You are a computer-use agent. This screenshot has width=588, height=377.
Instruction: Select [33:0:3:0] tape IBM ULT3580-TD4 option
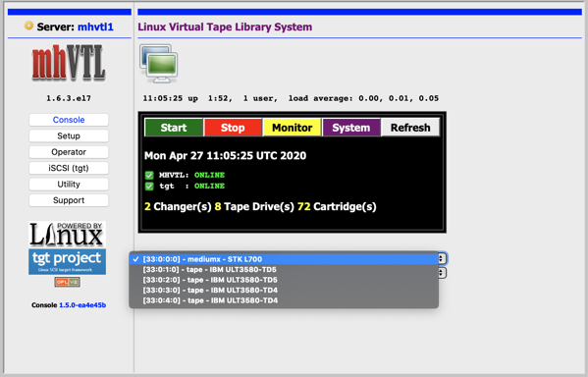[284, 290]
